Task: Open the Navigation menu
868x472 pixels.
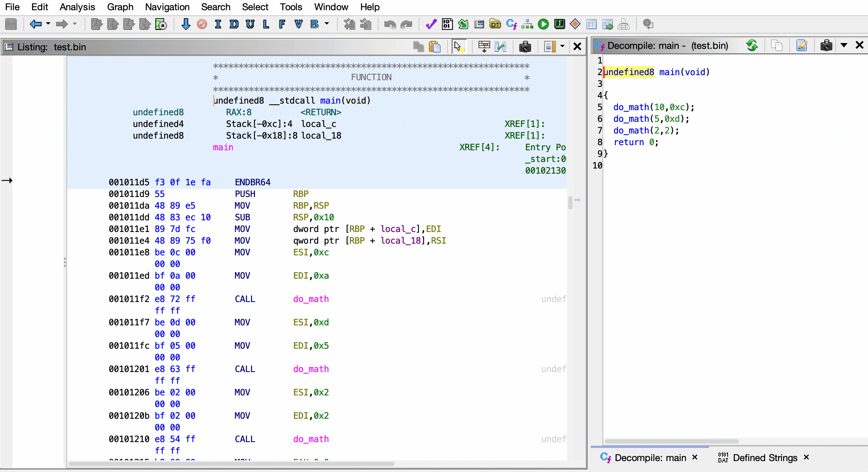Action: [167, 7]
